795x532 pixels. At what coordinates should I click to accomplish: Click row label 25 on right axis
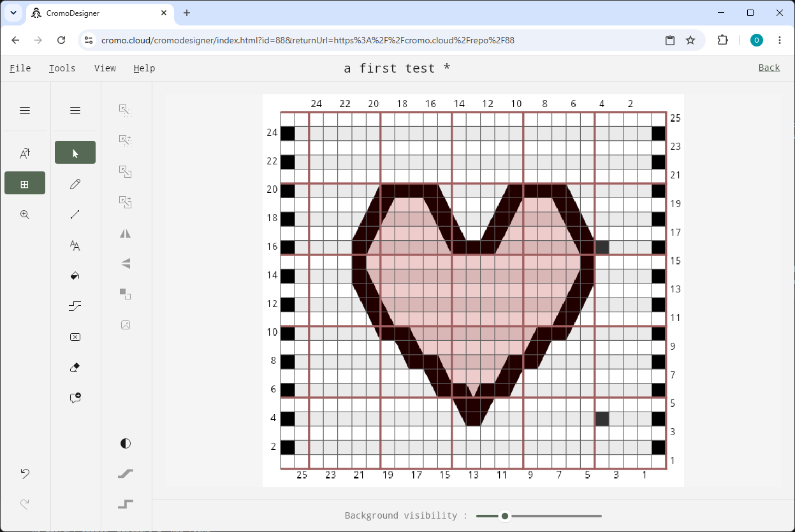click(675, 118)
